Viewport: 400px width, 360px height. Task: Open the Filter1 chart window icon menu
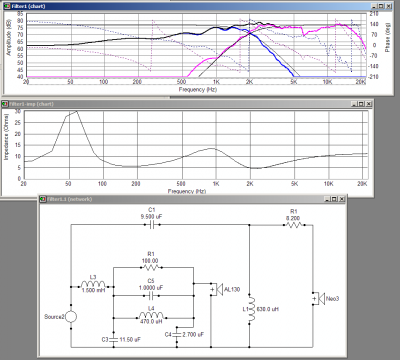click(x=7, y=6)
